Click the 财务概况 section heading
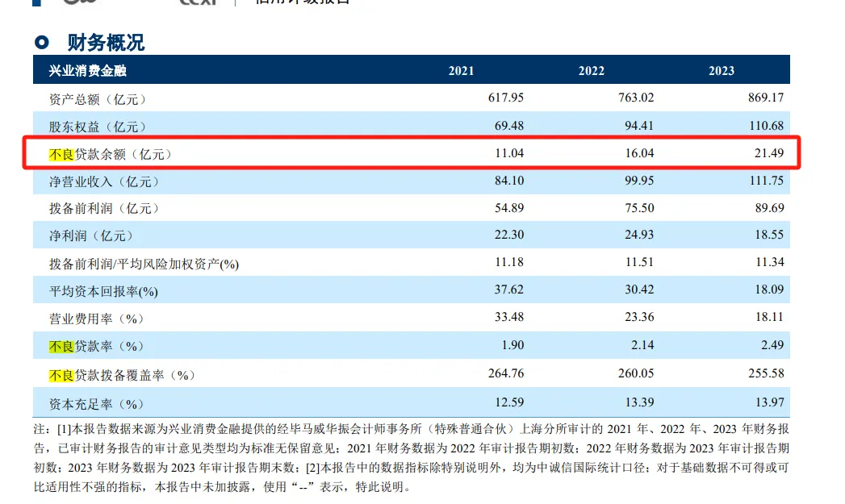 tap(107, 43)
